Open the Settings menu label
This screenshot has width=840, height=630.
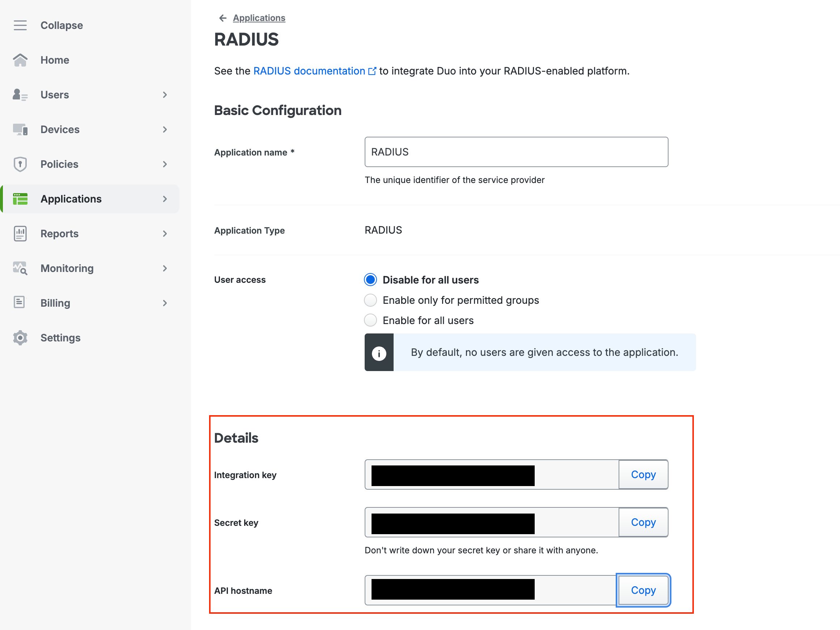pos(60,337)
